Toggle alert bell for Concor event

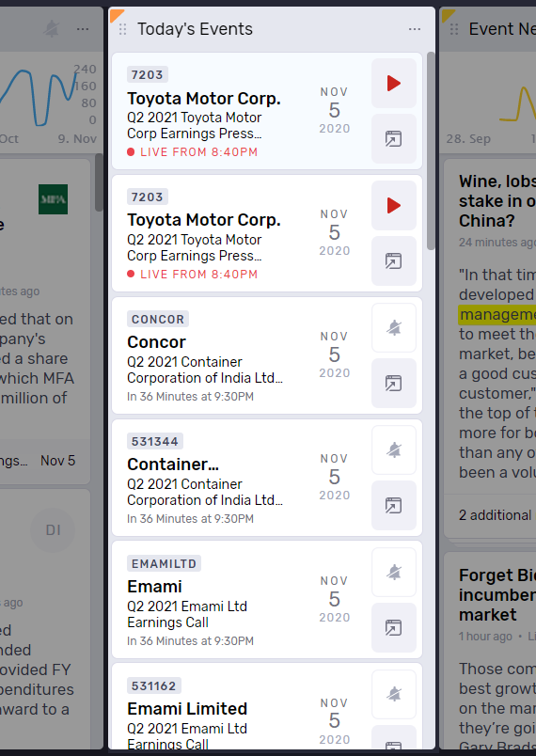pos(394,328)
